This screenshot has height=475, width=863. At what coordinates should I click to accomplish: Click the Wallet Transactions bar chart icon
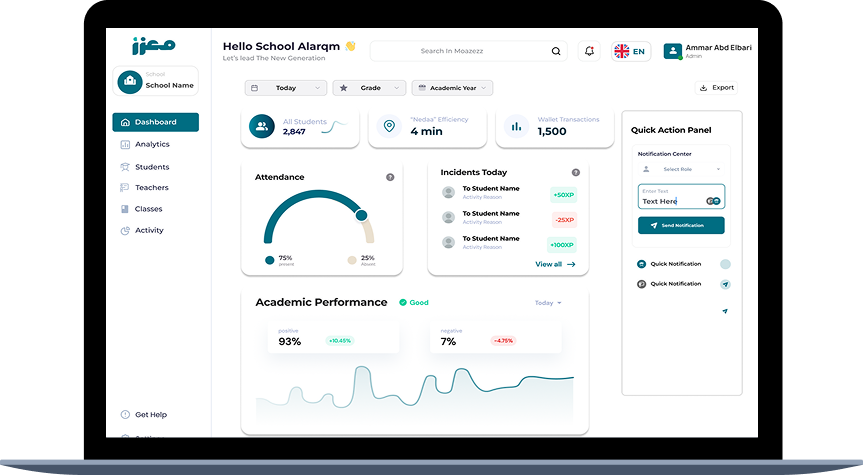(516, 127)
